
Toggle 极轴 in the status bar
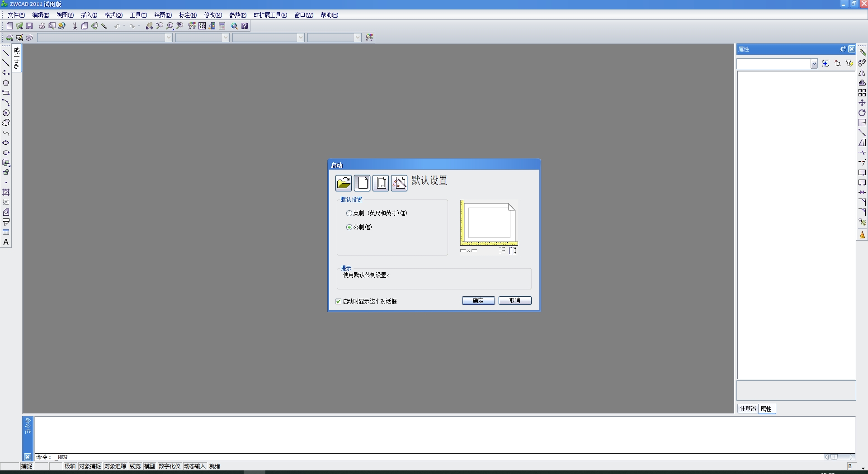point(70,466)
